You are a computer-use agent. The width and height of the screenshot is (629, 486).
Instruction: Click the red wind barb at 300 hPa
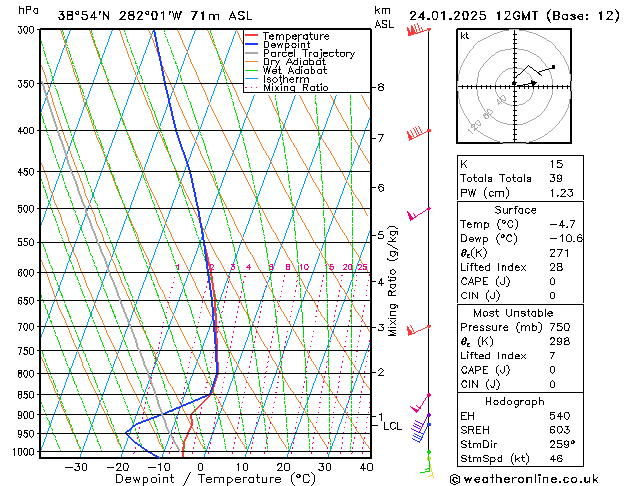click(x=418, y=30)
